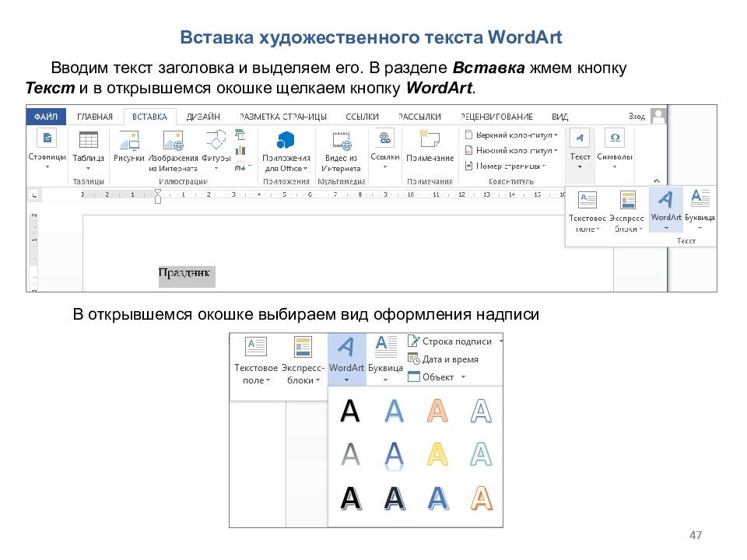Viewport: 747px width, 560px height.
Task: Pick the yellow gold WordArt style
Action: [x=437, y=454]
